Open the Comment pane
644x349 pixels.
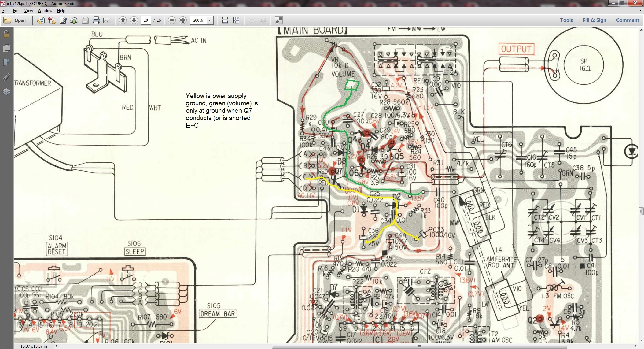628,20
